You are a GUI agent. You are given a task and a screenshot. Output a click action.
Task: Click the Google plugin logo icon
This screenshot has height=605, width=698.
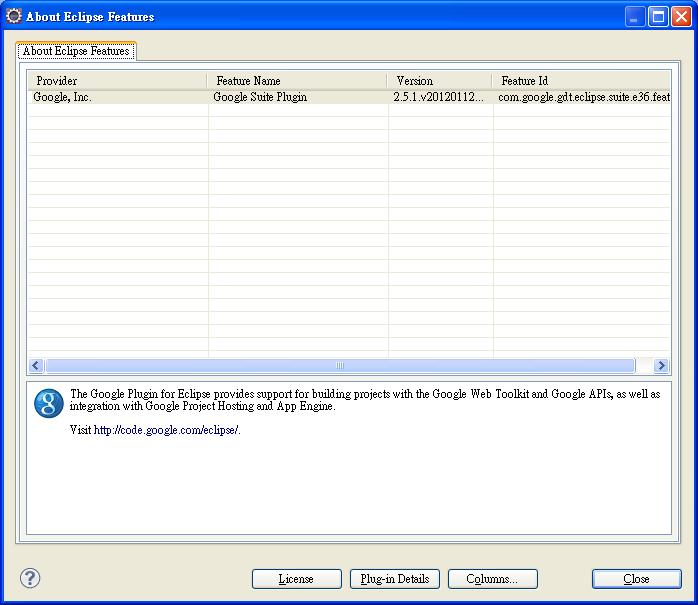[49, 403]
